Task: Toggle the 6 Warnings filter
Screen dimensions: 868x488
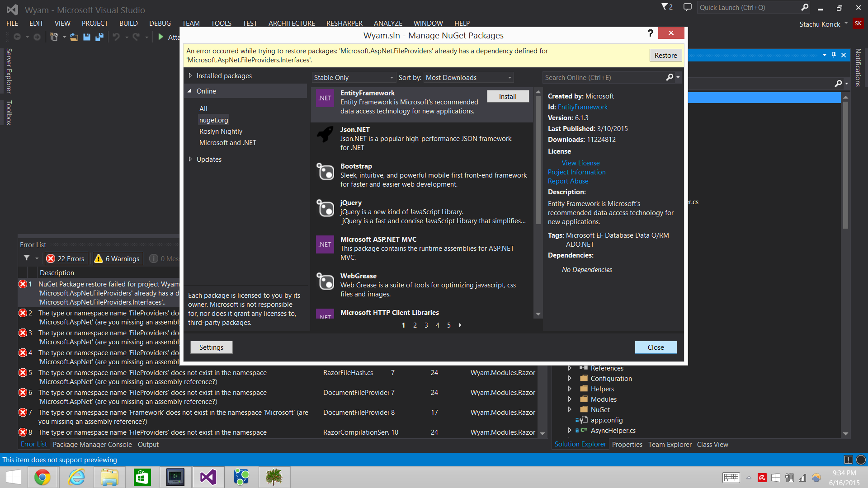Action: click(118, 258)
